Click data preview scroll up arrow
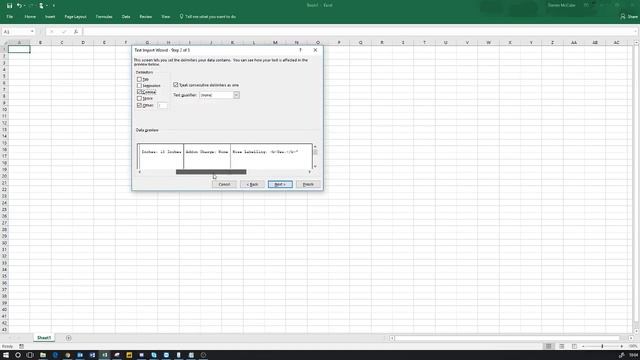Viewport: 640px width, 360px height. [x=315, y=146]
